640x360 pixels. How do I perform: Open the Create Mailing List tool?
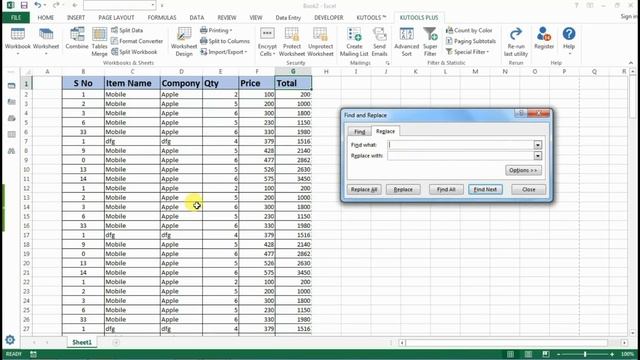click(x=354, y=41)
